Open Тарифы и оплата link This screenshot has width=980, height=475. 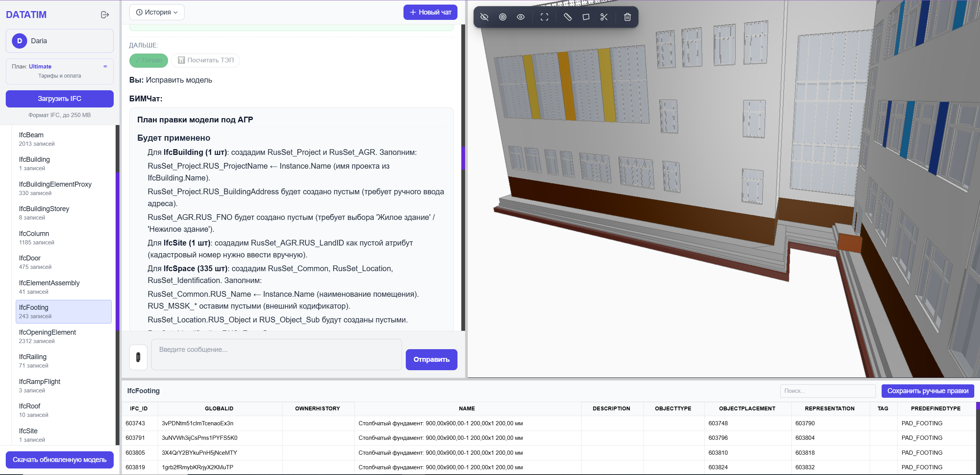tap(59, 76)
